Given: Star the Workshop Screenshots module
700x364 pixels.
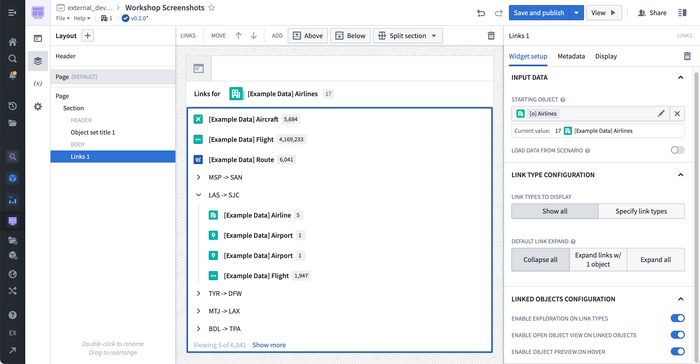Looking at the screenshot, I should tap(212, 8).
